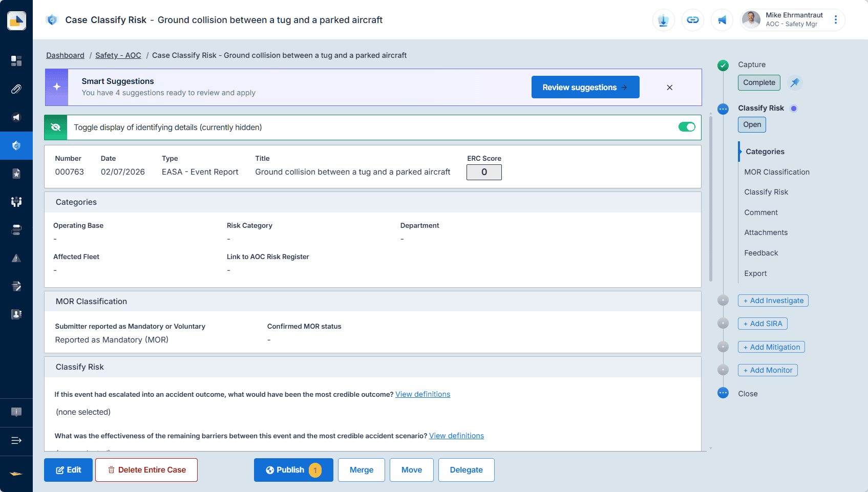Click the chain link icon in header
868x492 pixels.
pyautogui.click(x=693, y=20)
